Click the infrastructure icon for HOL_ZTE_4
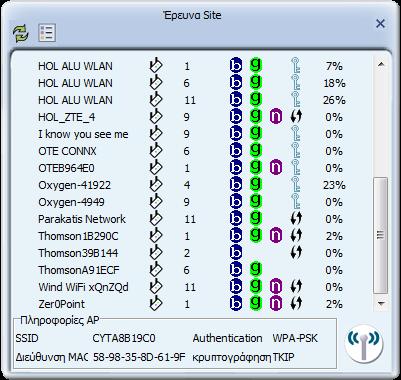 coord(156,117)
